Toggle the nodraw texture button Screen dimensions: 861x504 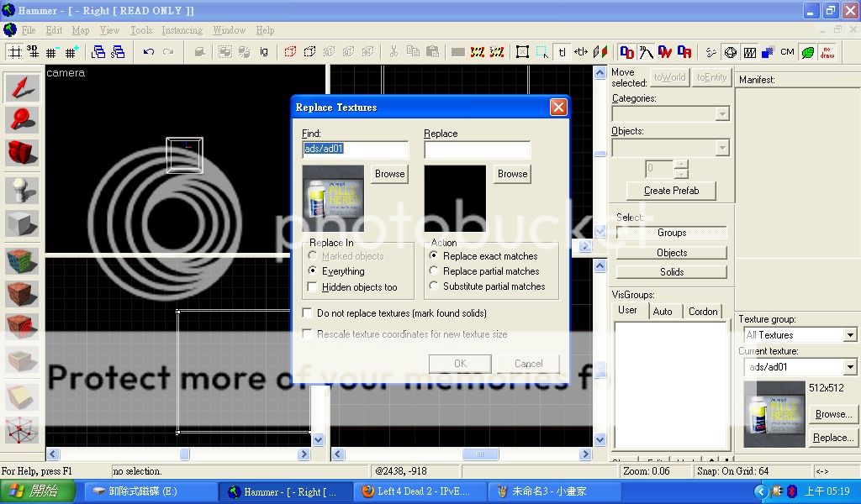click(827, 52)
